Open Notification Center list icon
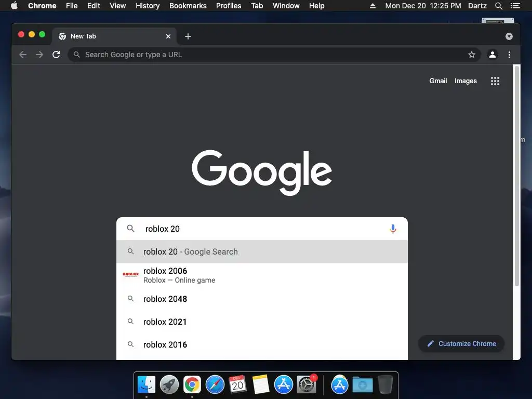The height and width of the screenshot is (399, 532). pyautogui.click(x=515, y=6)
